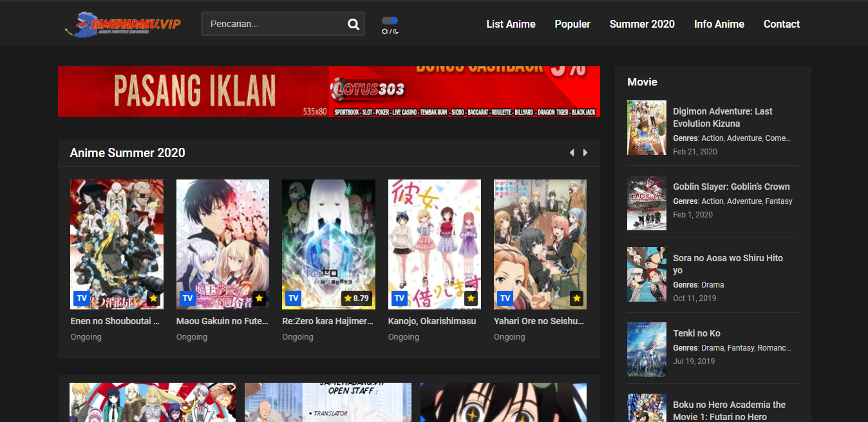Viewport: 868px width, 422px height.
Task: Open Digimon Adventure: Last Evolution Kizuna link
Action: coord(722,117)
